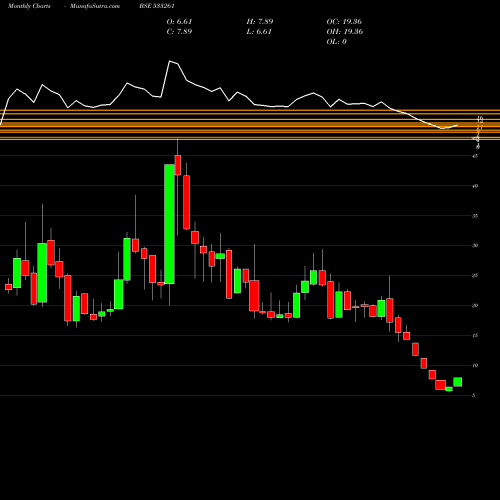
Task: Click the 5 price axis label
Action: coord(474,396)
